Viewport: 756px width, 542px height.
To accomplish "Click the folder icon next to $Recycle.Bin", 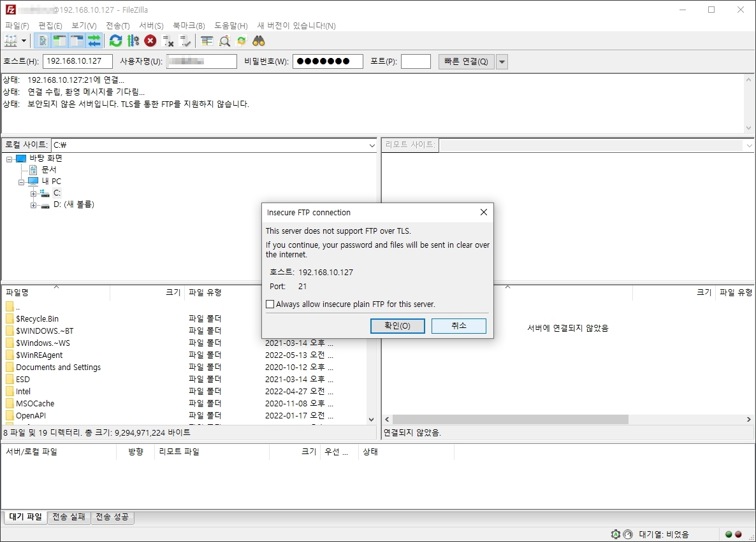I will click(10, 318).
